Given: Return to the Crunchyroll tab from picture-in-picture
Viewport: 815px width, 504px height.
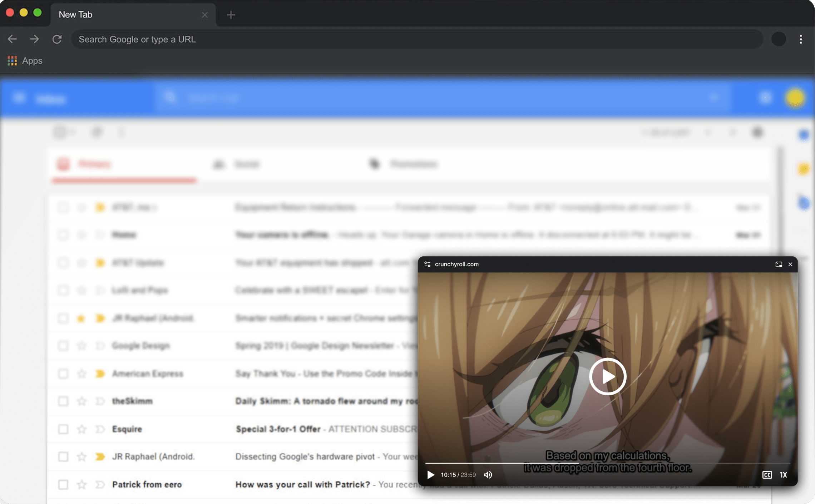Looking at the screenshot, I should click(779, 265).
